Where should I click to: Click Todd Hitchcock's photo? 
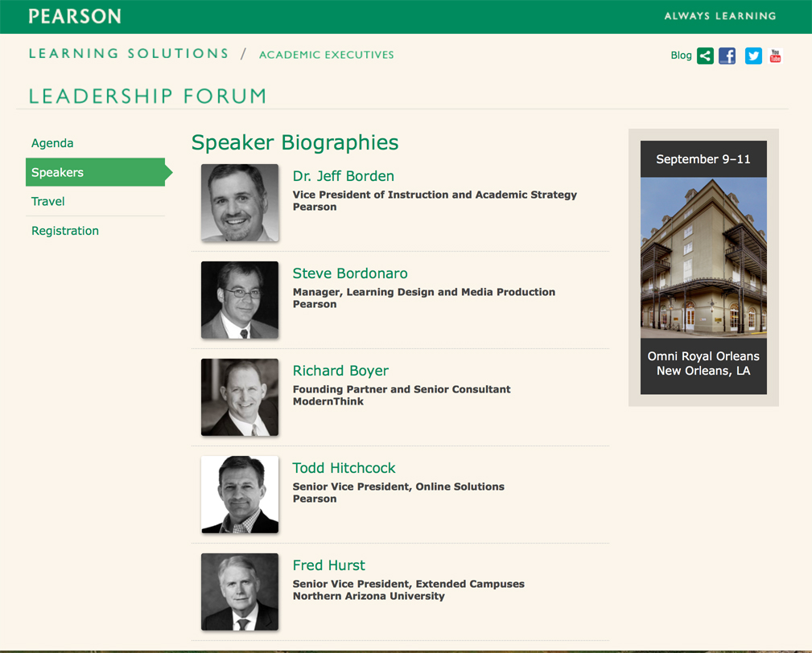point(240,495)
